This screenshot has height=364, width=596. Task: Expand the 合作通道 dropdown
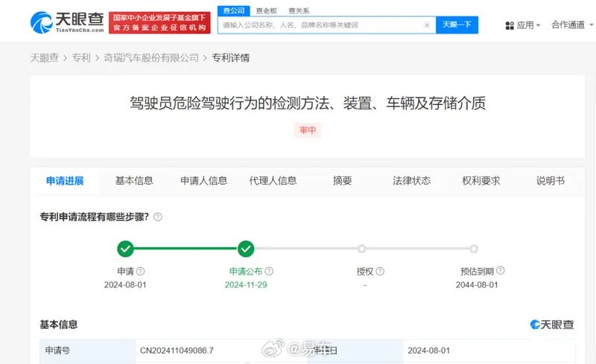(x=572, y=25)
